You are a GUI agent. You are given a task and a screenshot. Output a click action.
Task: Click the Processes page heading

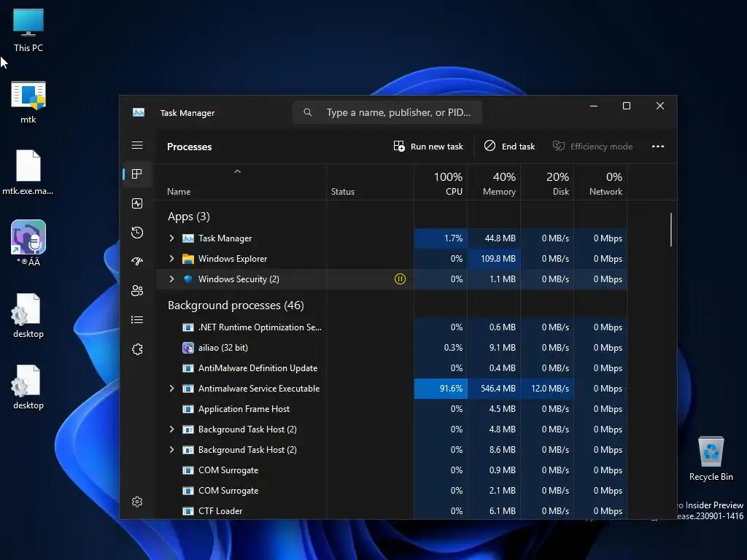click(189, 147)
